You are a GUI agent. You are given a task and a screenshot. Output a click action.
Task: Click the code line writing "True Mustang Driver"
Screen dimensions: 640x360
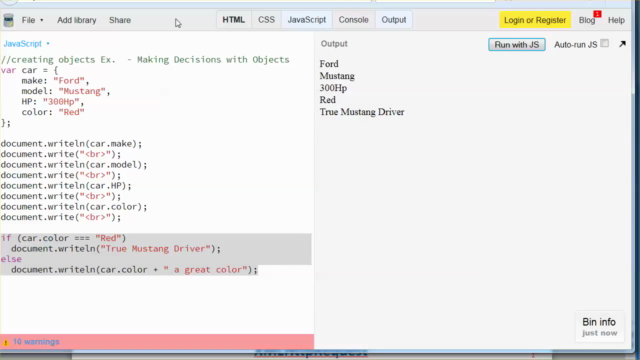(x=116, y=249)
